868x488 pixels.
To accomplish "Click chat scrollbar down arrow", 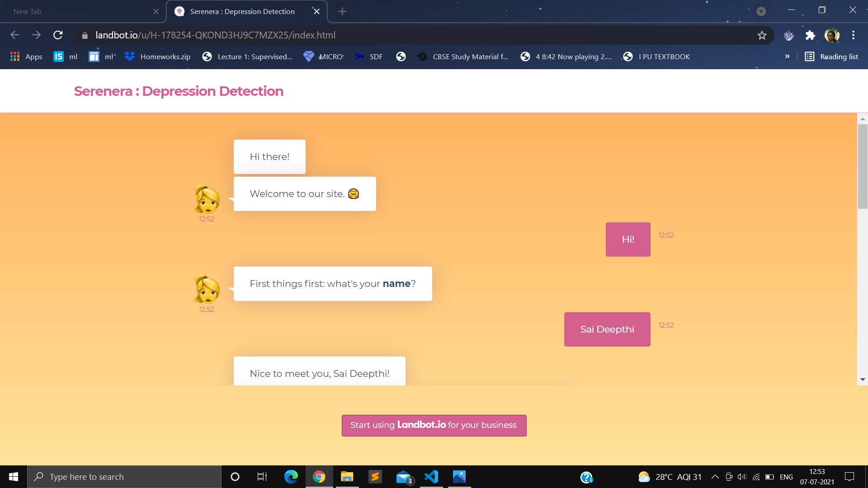I will [x=862, y=380].
